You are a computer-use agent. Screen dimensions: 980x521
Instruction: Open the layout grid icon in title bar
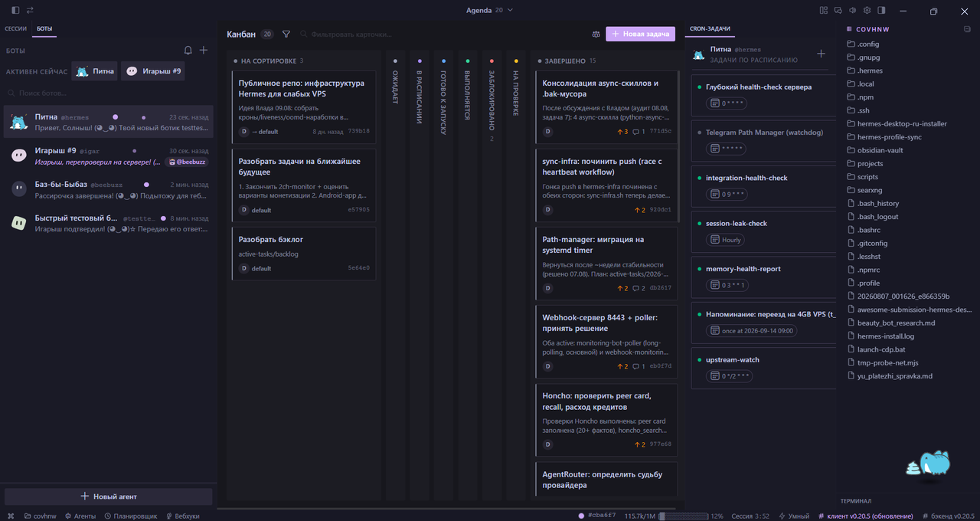[x=824, y=11]
